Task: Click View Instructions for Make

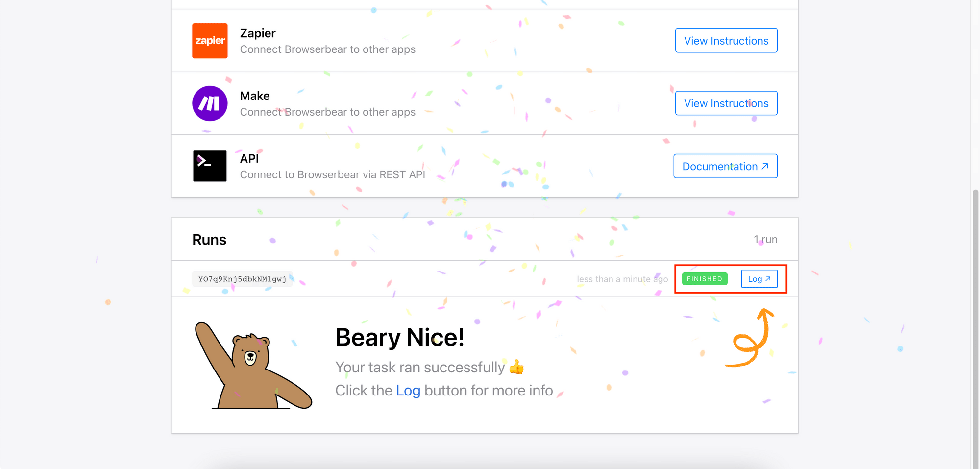Action: point(726,103)
